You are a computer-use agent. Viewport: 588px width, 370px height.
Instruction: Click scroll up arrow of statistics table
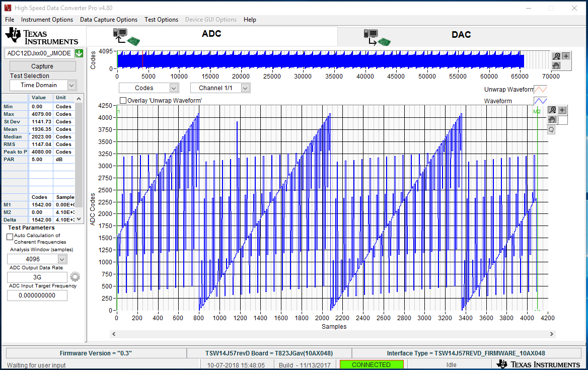(79, 99)
